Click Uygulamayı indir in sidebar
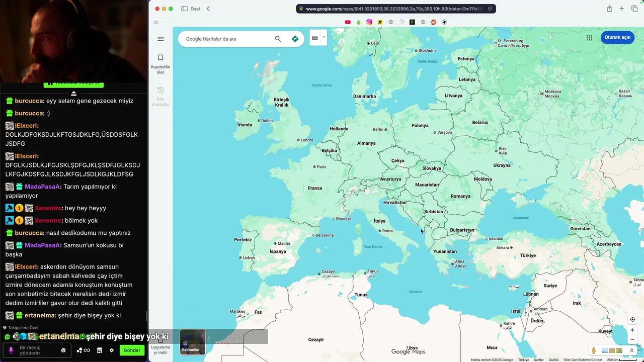The width and height of the screenshot is (644, 362). [x=160, y=346]
